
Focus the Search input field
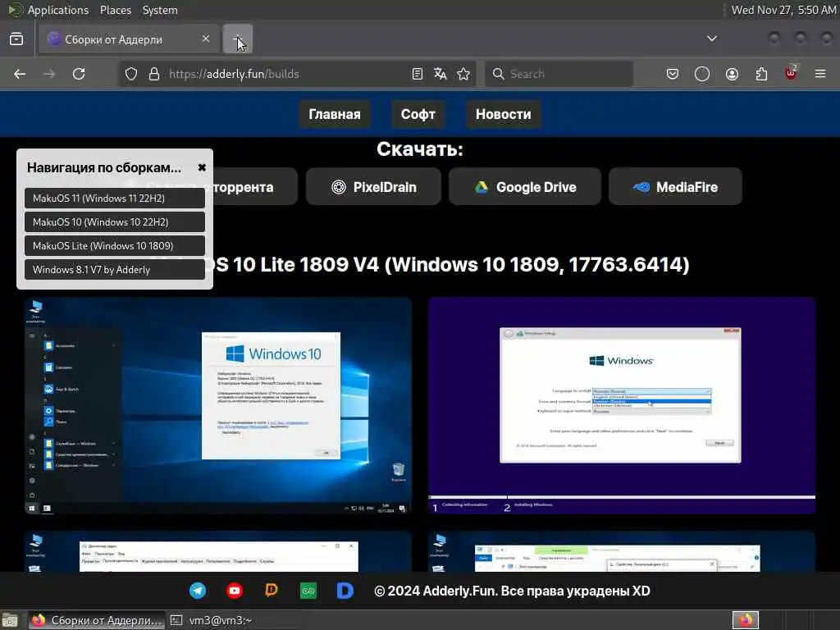tap(559, 74)
